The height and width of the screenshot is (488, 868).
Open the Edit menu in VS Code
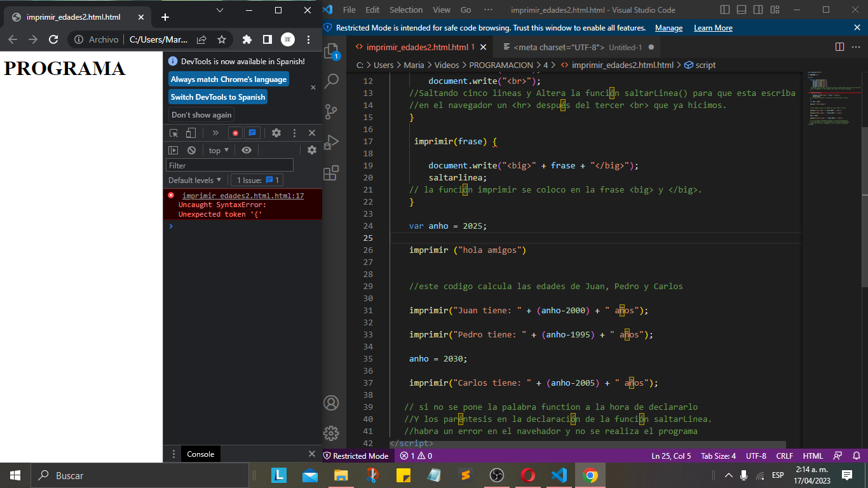372,10
